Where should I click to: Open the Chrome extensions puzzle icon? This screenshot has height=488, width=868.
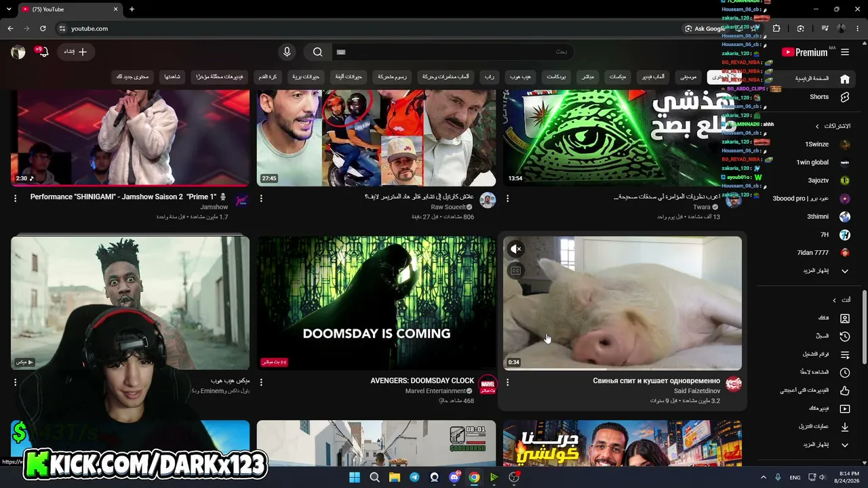pyautogui.click(x=776, y=28)
